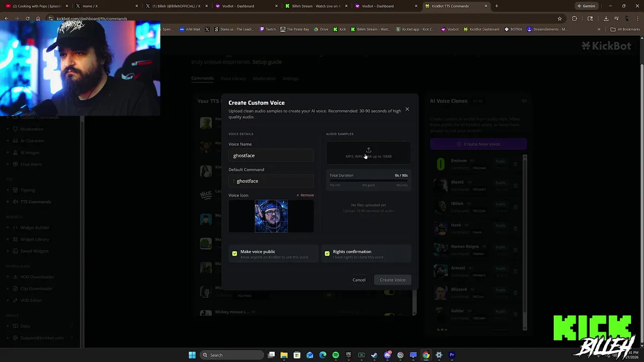
Task: Uncheck Make voice public checkbox
Action: point(234,253)
